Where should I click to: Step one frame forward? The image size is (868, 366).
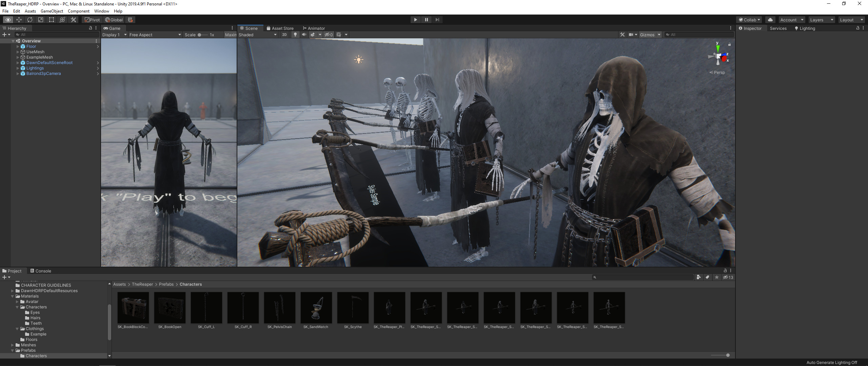coord(437,20)
